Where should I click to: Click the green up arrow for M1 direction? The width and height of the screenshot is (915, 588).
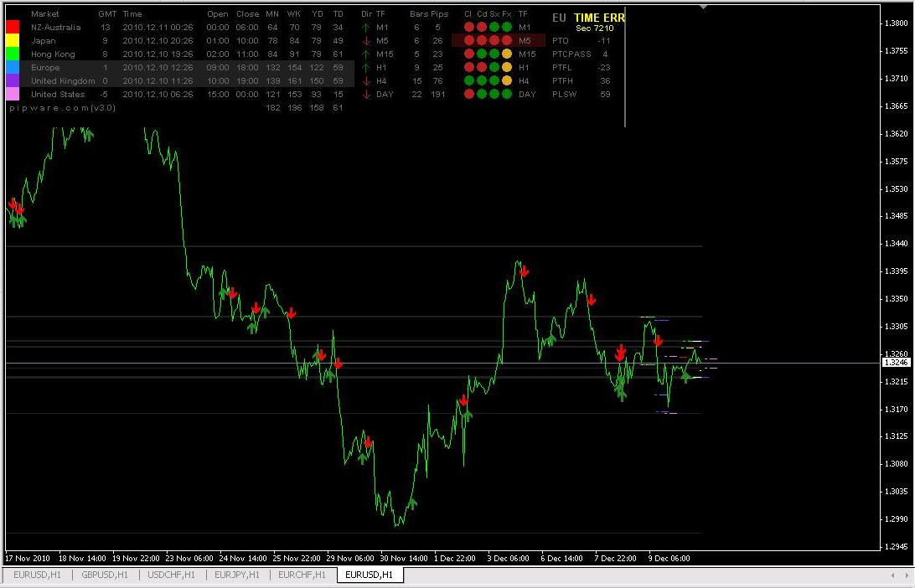point(366,27)
